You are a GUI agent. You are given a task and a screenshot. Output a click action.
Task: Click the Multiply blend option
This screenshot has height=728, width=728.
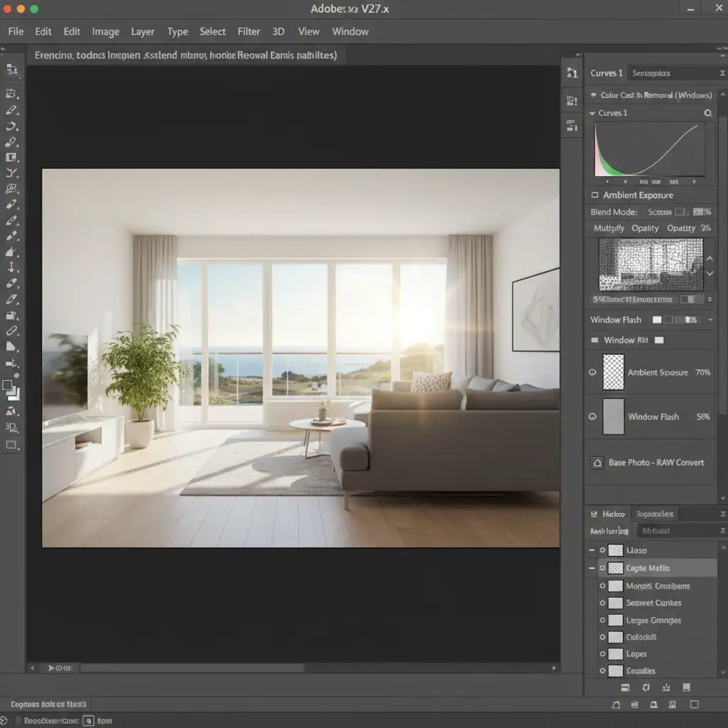[x=609, y=228]
